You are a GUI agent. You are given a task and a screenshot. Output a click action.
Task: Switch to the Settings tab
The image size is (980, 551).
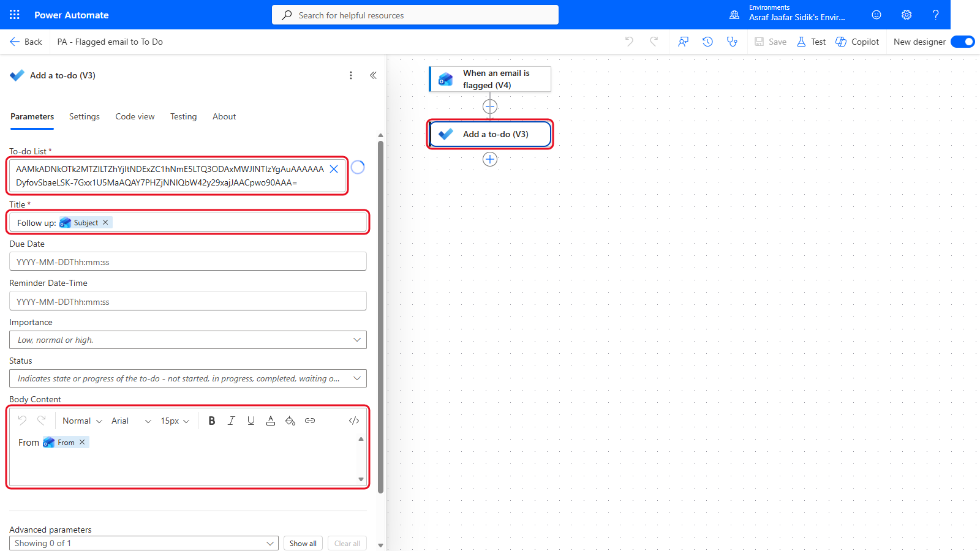pos(85,116)
